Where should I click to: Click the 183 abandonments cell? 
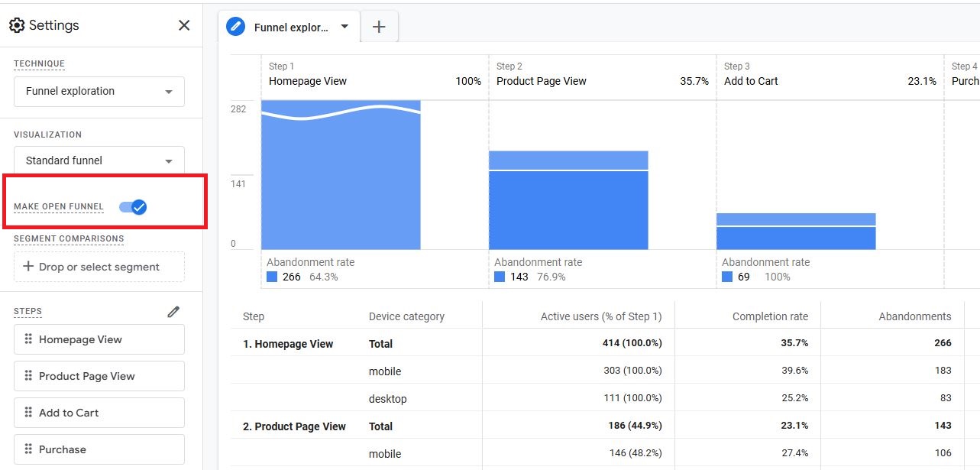pyautogui.click(x=943, y=371)
